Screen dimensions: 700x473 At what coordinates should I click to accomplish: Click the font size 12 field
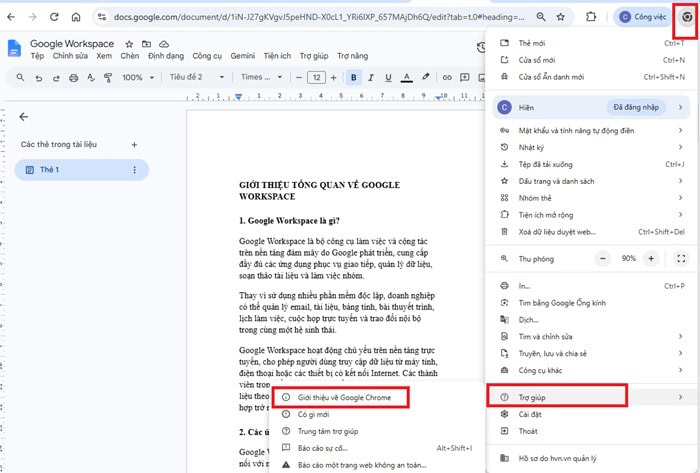pos(316,78)
